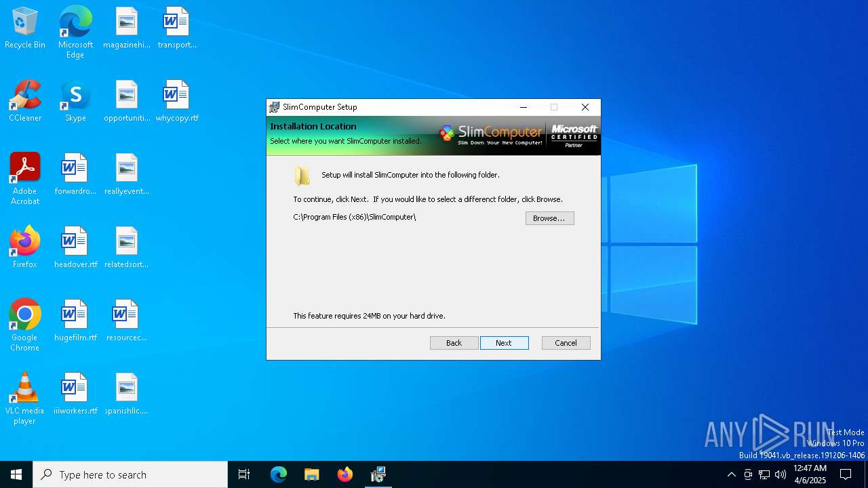Click the Microsoft Certified Partner badge

[574, 135]
